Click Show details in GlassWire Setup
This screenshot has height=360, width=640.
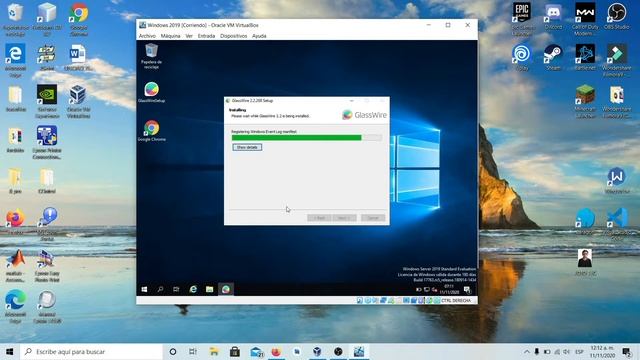(x=247, y=147)
